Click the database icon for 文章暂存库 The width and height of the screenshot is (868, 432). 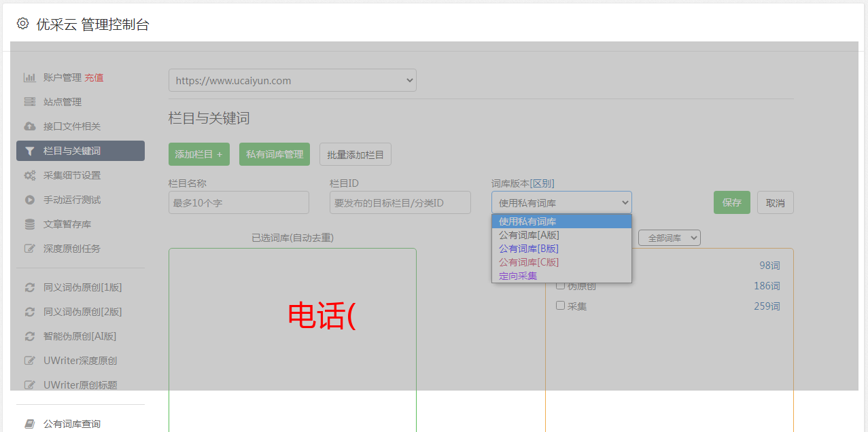coord(29,224)
